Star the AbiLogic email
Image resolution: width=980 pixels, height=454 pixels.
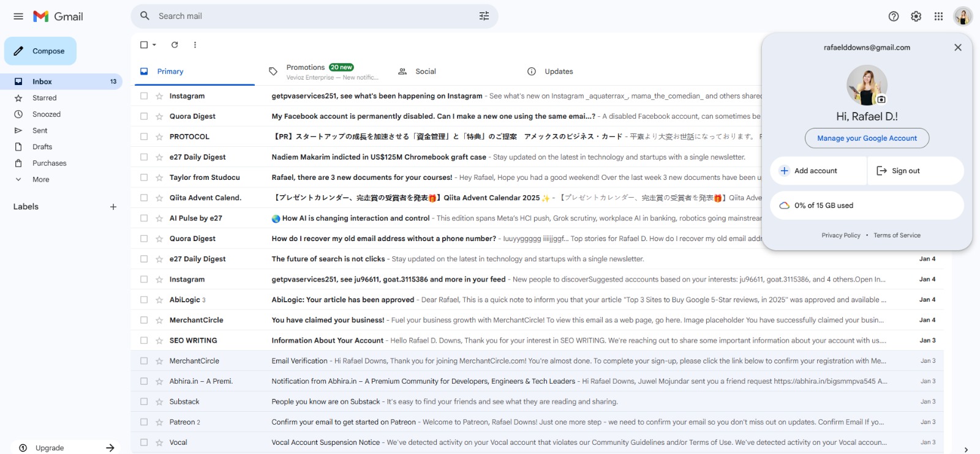159,300
